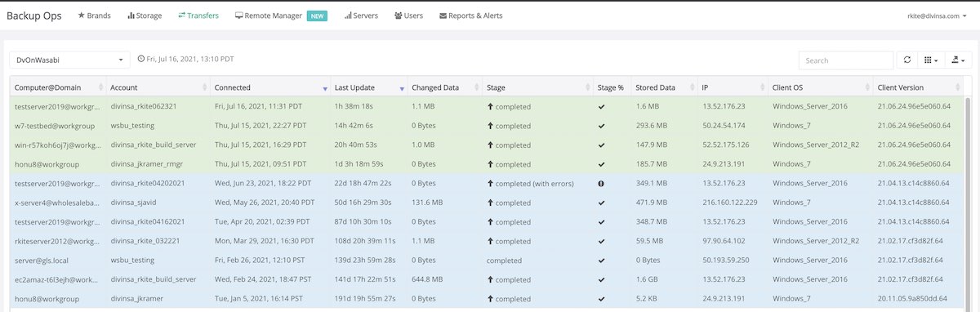Screen dimensions: 980x312
Task: Open the columns grid dropdown
Action: tap(930, 60)
